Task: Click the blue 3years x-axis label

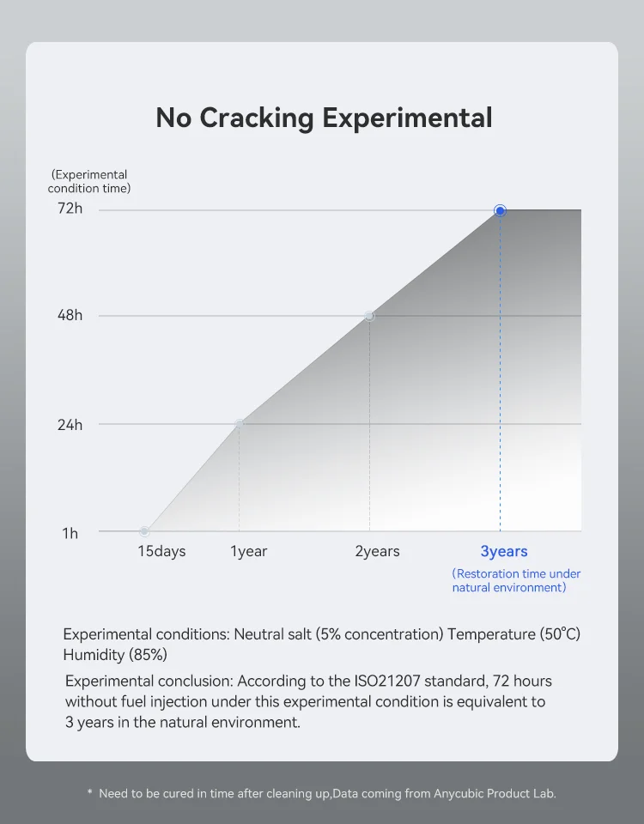Action: (504, 551)
